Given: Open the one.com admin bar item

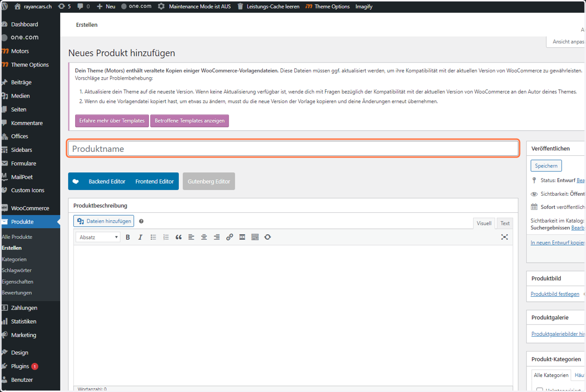Looking at the screenshot, I should [x=137, y=7].
